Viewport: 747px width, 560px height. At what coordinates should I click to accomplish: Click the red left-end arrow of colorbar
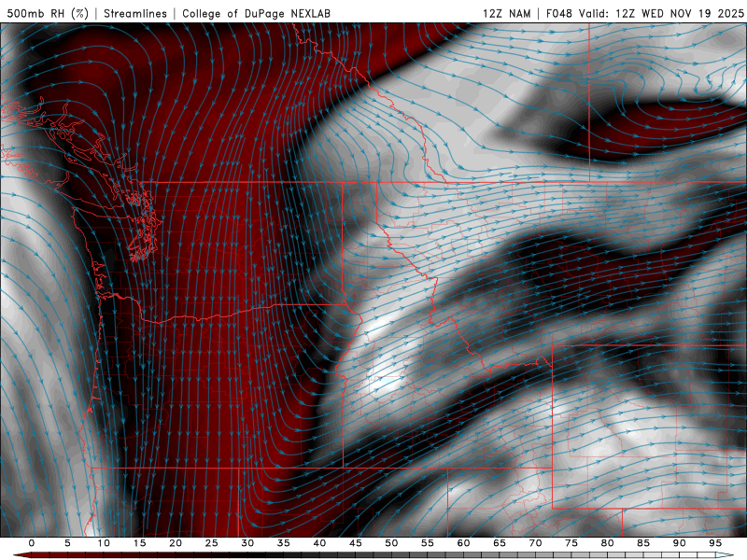click(x=21, y=555)
